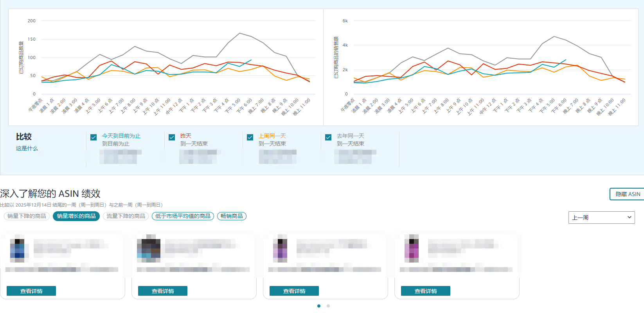Toggle the 去年同一天 comparison checkbox
The width and height of the screenshot is (644, 313).
(328, 137)
